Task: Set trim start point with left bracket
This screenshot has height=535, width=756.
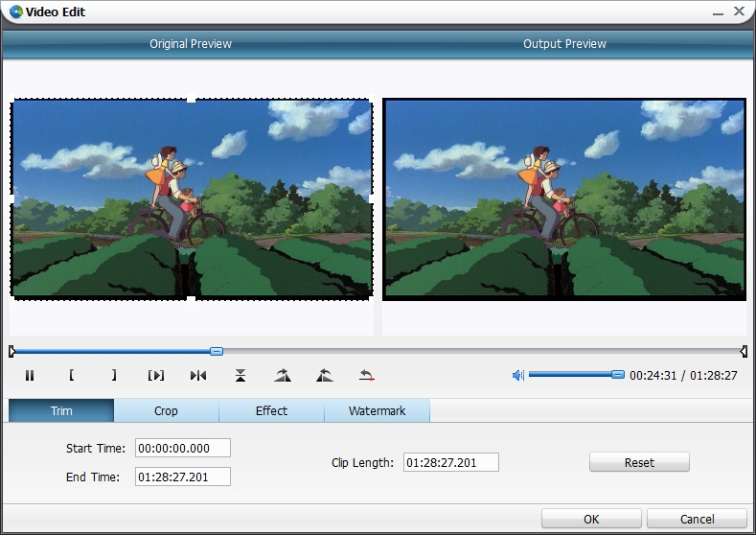Action: coord(71,375)
